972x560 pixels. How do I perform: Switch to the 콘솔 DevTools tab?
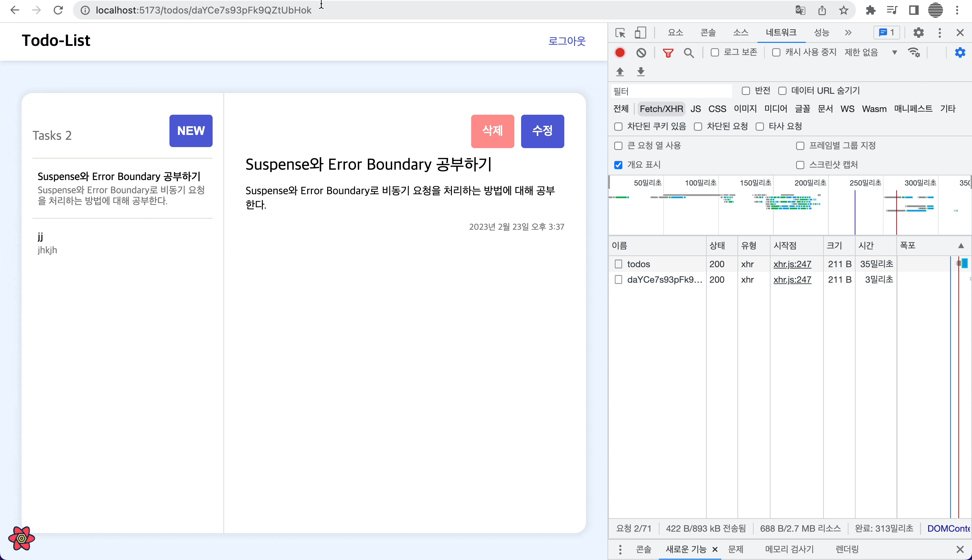click(708, 33)
